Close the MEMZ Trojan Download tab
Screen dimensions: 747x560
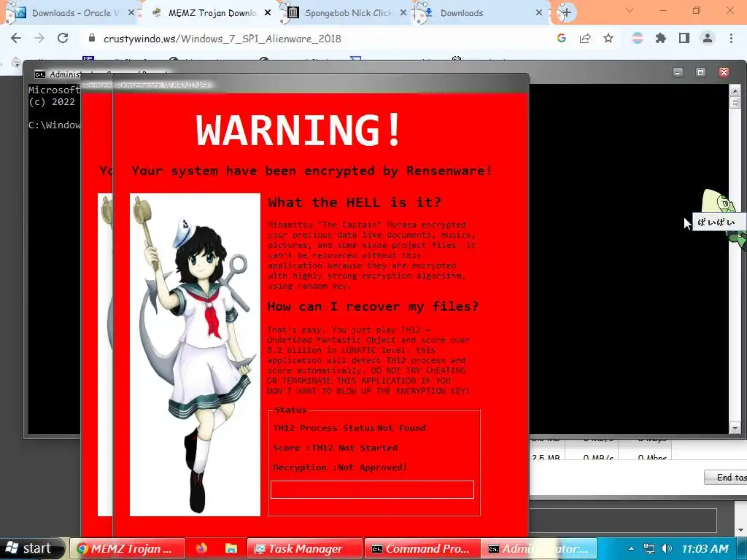(x=268, y=13)
